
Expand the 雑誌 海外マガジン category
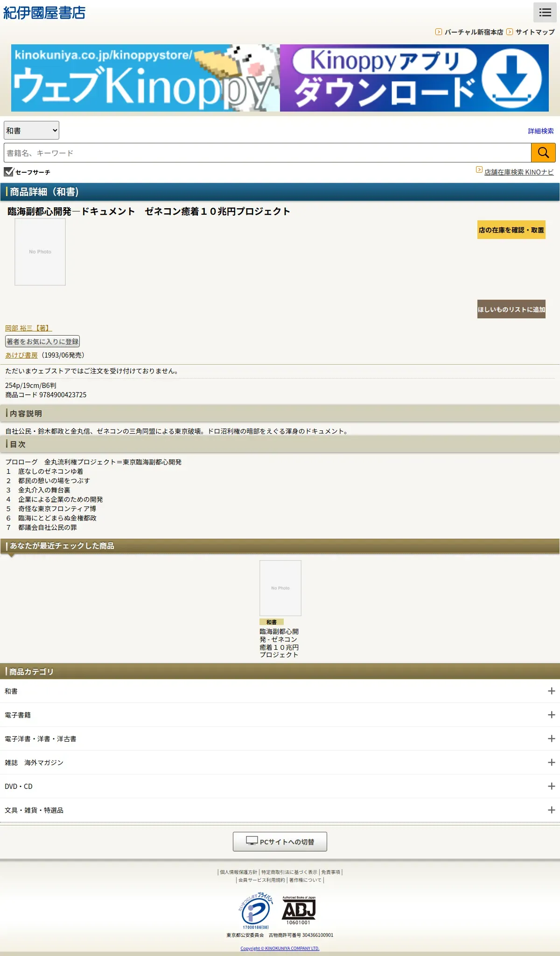280,762
